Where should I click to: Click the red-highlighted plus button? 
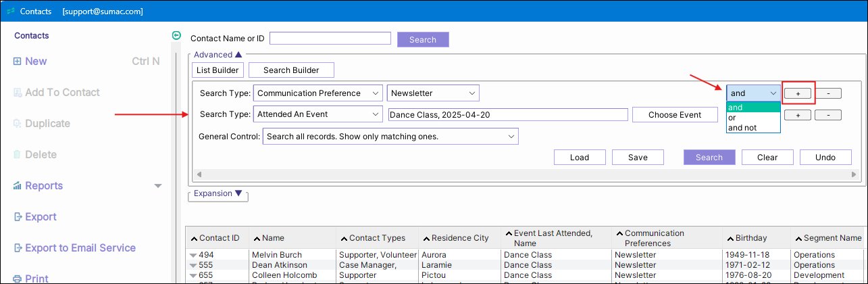pos(798,93)
